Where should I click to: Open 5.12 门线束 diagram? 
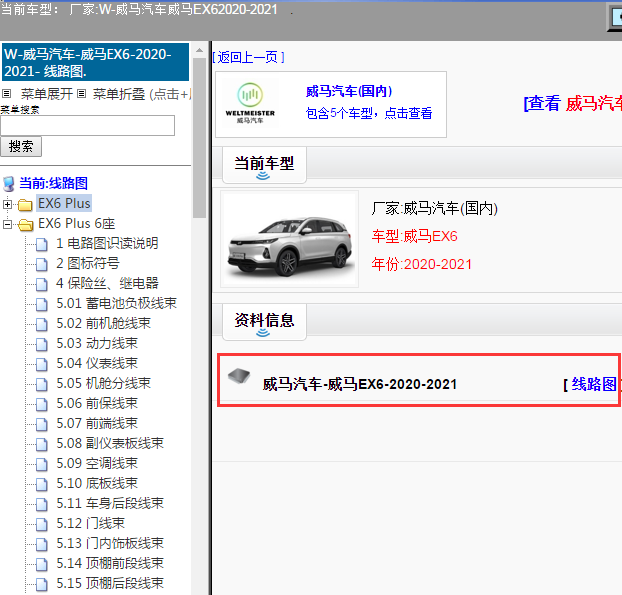[90, 524]
